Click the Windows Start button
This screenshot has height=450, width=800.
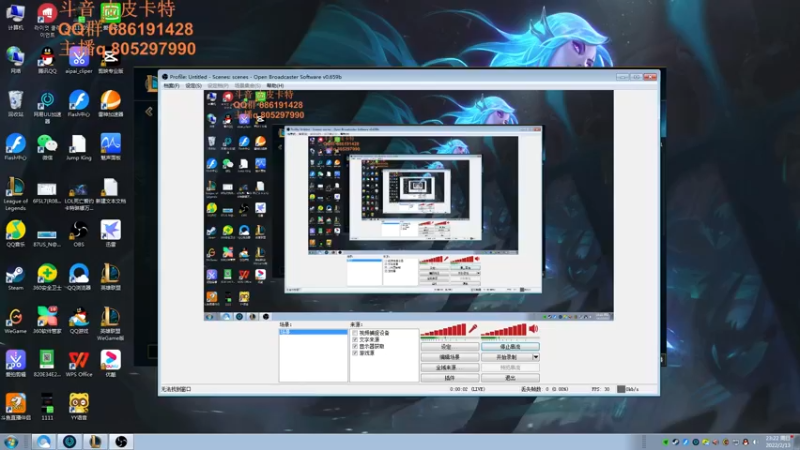(11, 442)
